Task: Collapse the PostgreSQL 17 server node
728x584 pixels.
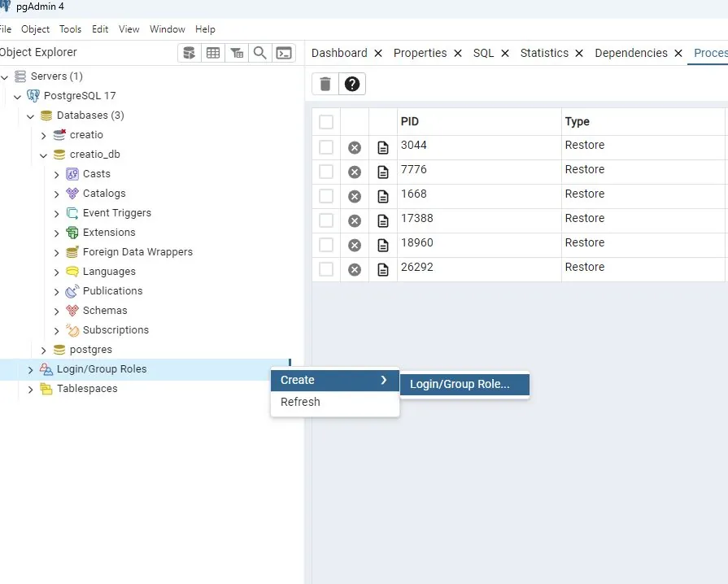Action: point(18,97)
